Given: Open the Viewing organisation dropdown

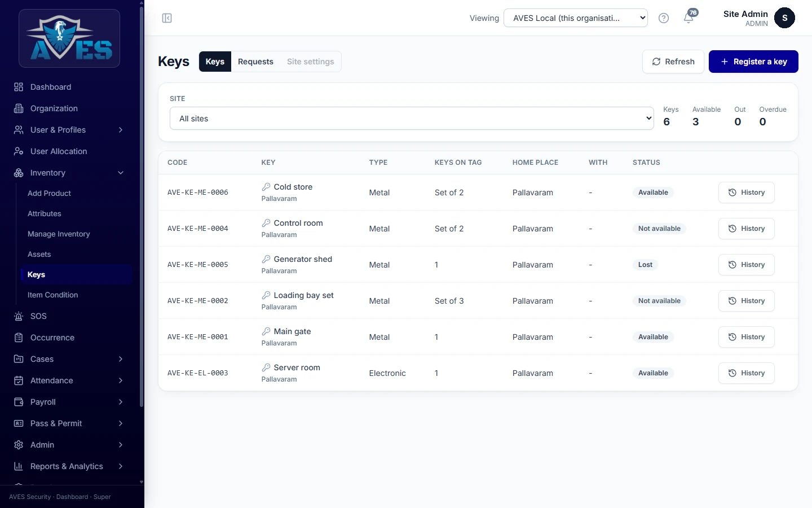Looking at the screenshot, I should point(576,18).
